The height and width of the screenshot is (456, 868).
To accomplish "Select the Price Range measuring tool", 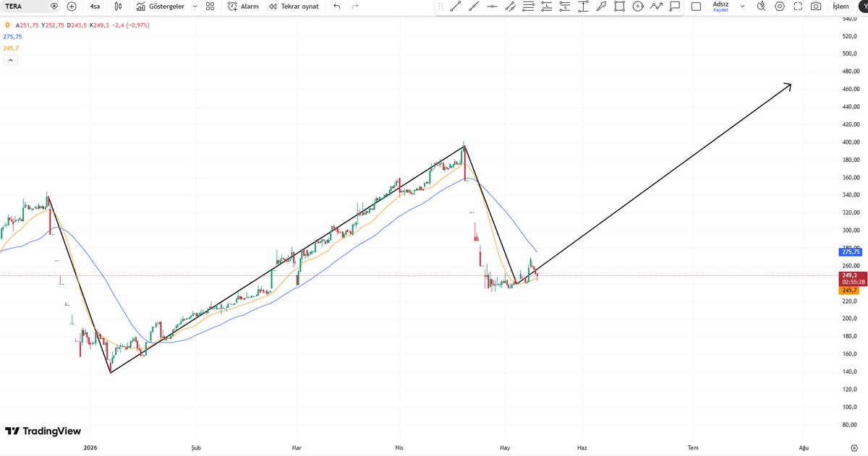I will click(583, 7).
